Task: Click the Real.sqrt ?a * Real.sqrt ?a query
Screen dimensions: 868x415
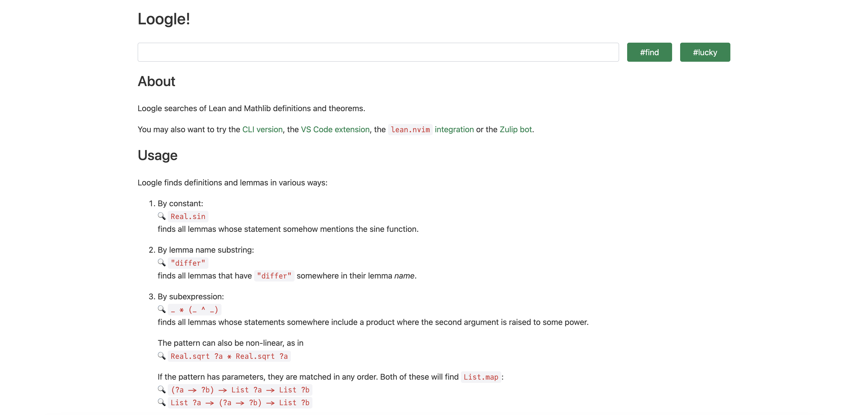Action: tap(229, 356)
